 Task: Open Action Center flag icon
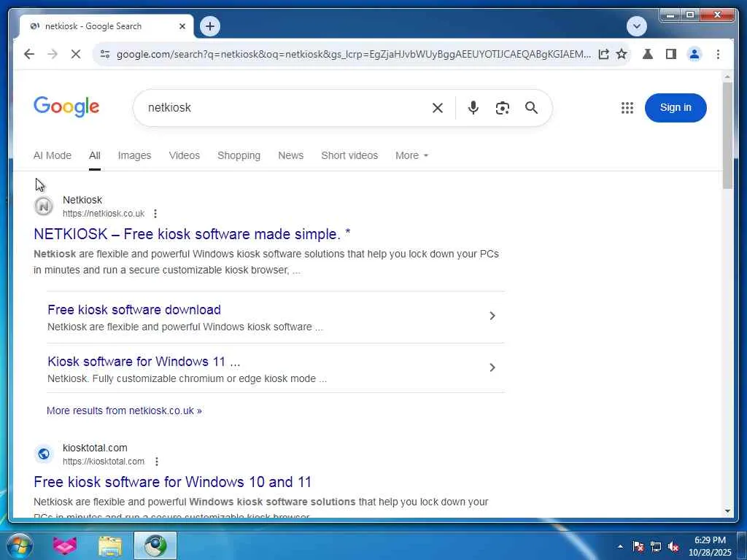point(638,547)
